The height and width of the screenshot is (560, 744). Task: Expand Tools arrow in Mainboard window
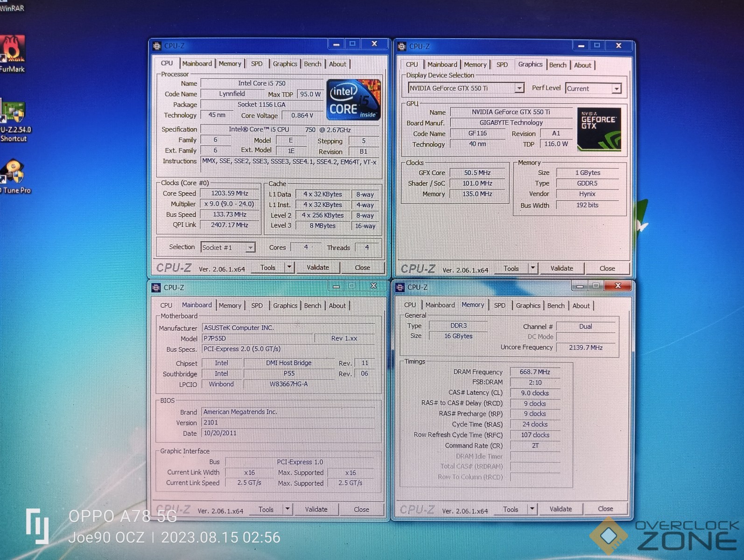tap(288, 509)
